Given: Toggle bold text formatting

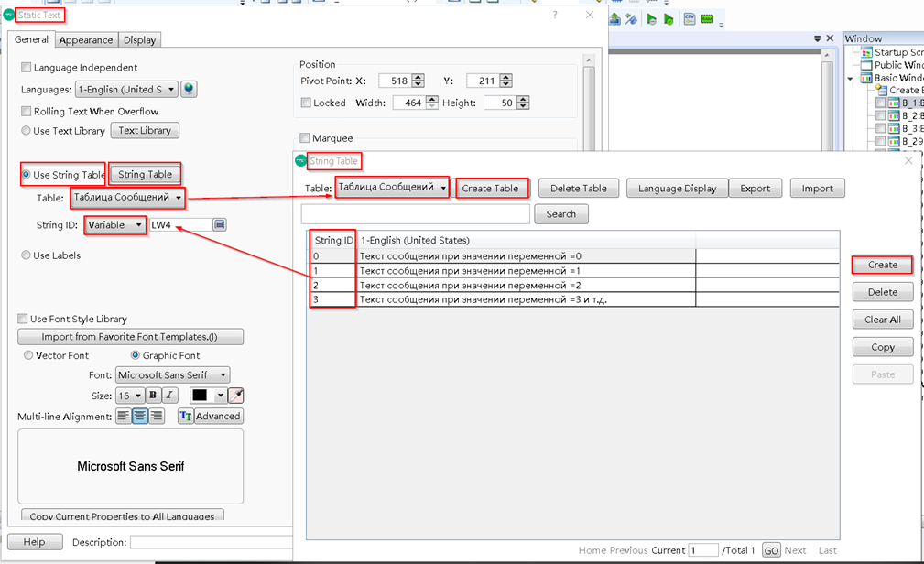Looking at the screenshot, I should [x=153, y=396].
